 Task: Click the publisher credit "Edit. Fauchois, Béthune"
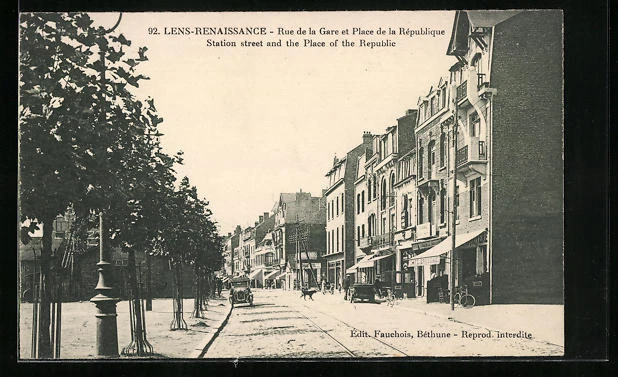[400, 334]
